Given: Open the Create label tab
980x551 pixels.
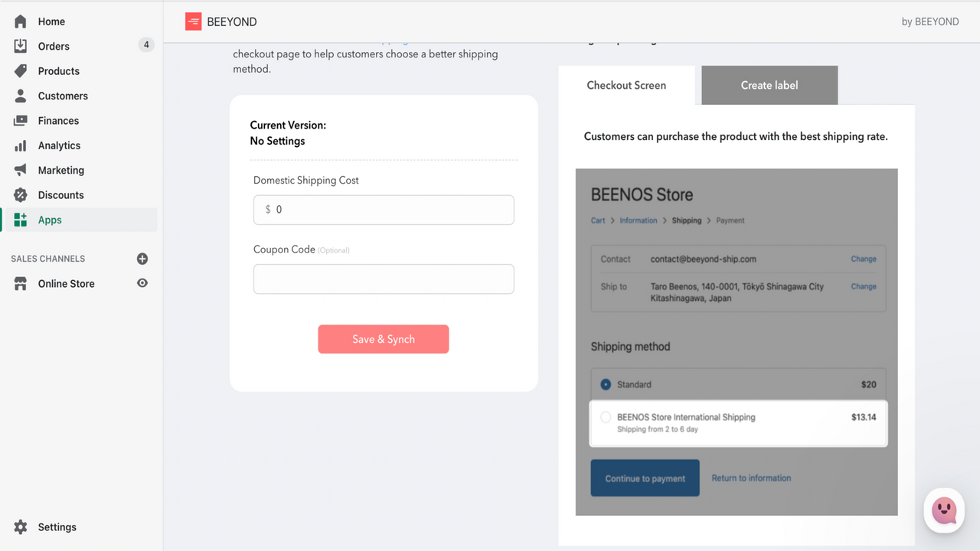Looking at the screenshot, I should (x=769, y=85).
